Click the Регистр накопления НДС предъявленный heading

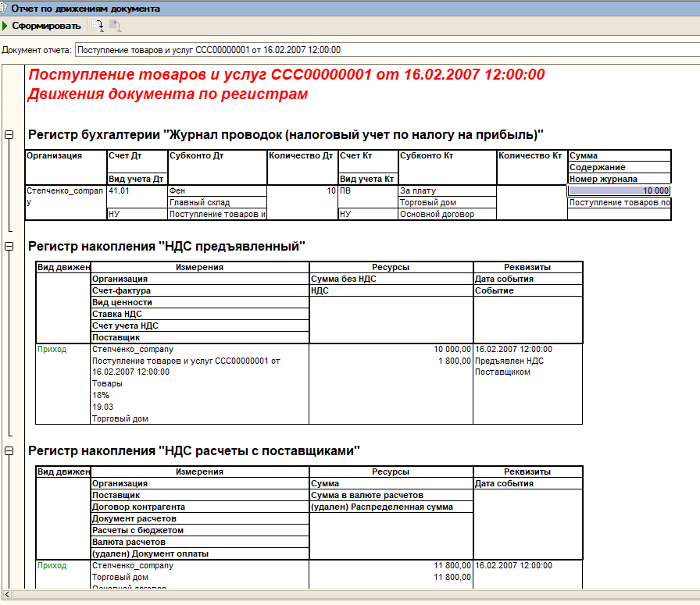click(166, 246)
